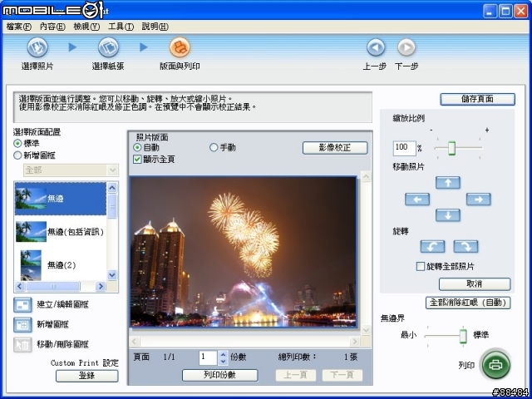Click the 無邊界 extension slider handle
Viewport: 532px width, 399px height.
tap(463, 336)
